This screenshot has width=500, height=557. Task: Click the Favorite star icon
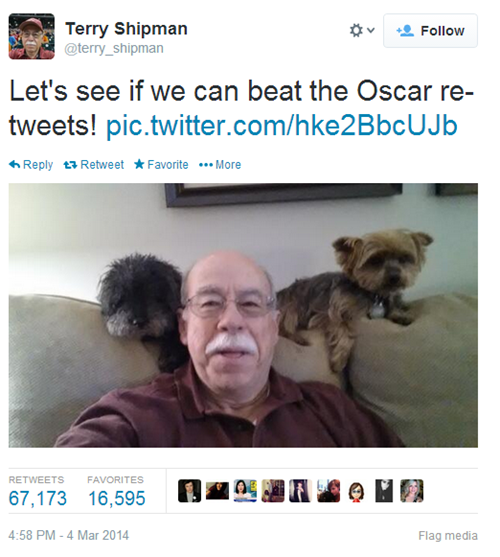tap(139, 164)
